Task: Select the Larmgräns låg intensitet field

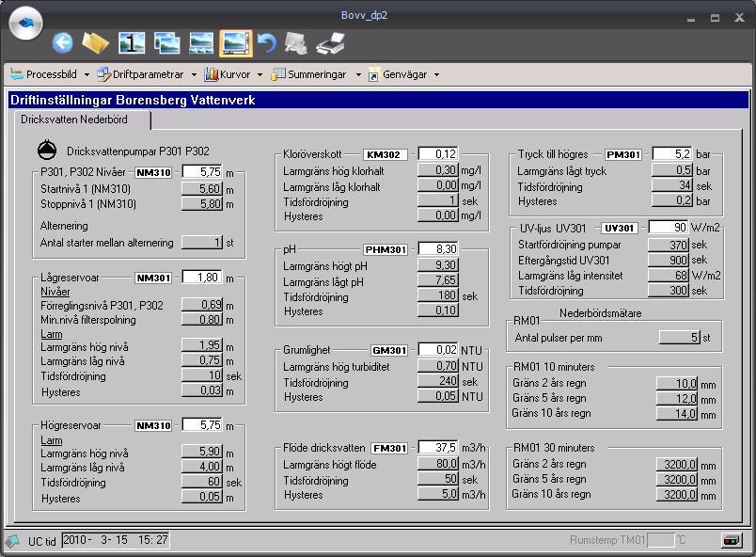Action: pos(669,276)
